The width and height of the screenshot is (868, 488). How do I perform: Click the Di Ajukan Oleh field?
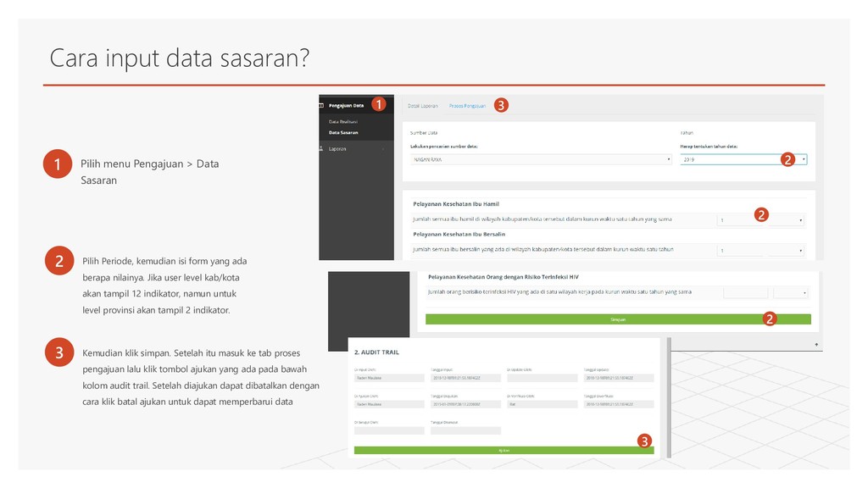(389, 404)
